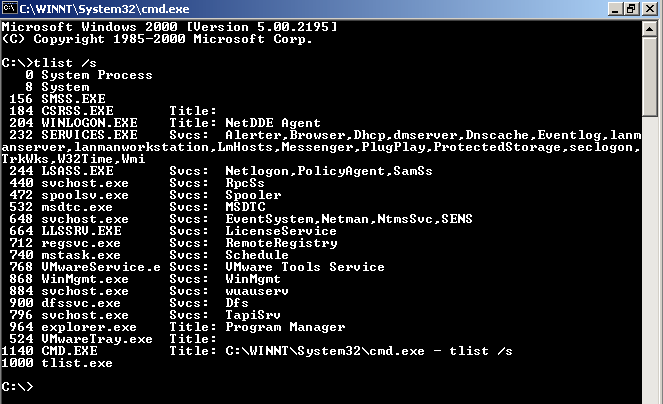Click the 'System Process' entry
The height and width of the screenshot is (404, 663).
pyautogui.click(x=97, y=75)
